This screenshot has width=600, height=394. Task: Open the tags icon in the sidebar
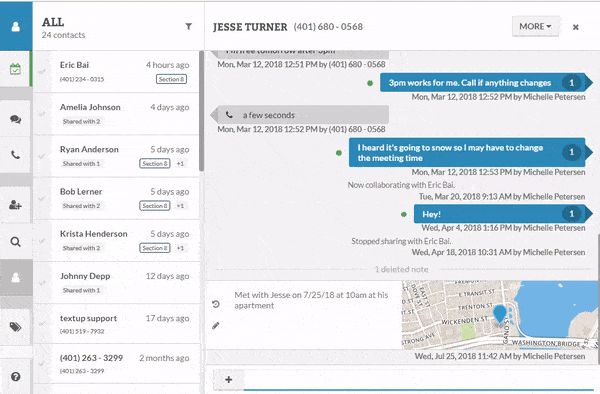tap(15, 327)
